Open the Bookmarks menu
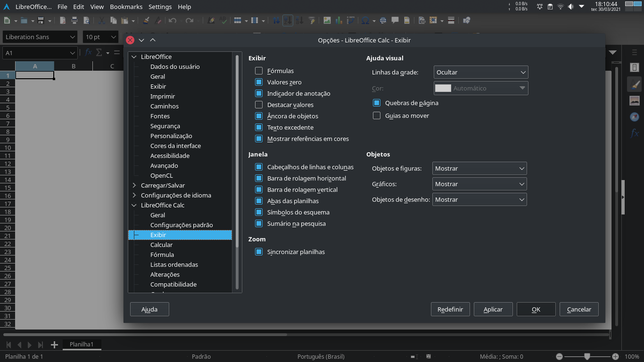 click(x=126, y=7)
